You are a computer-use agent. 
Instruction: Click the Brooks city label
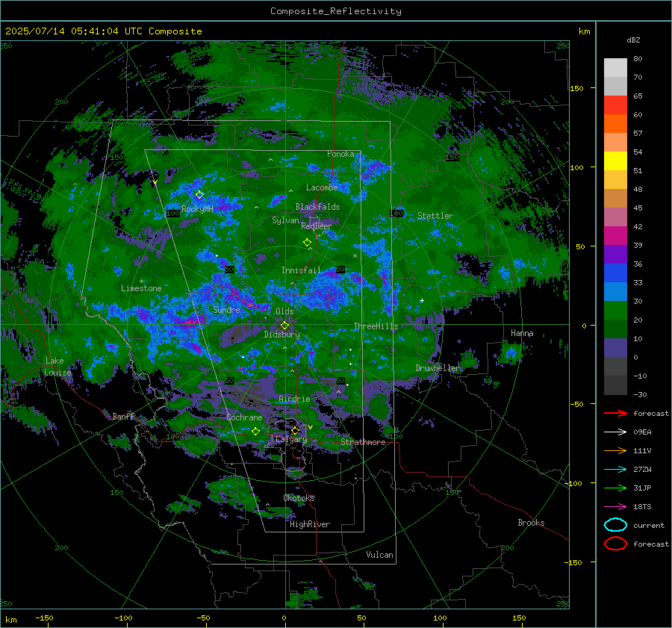click(x=531, y=523)
